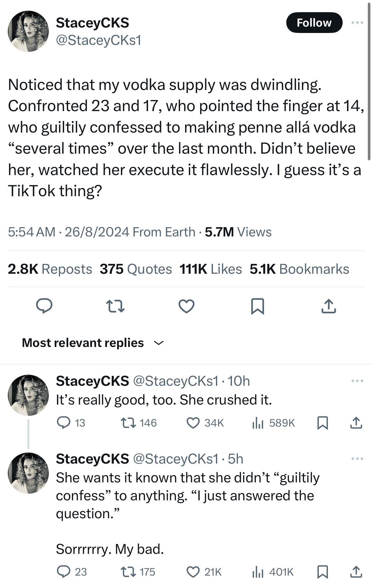Screen dimensions: 373x588
Task: Share the main tweet
Action: [x=328, y=306]
